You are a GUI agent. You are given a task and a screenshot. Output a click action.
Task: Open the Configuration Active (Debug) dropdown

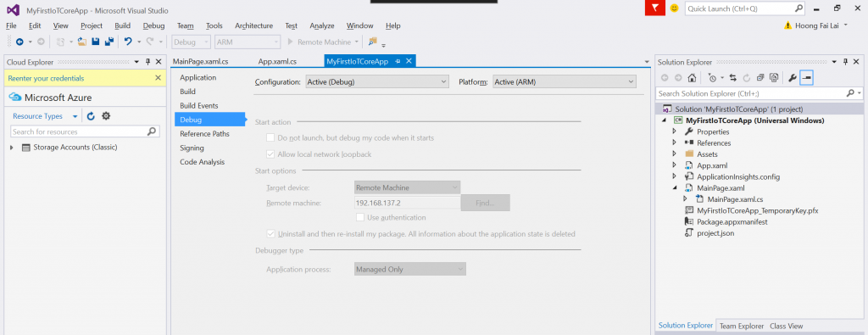tap(376, 82)
